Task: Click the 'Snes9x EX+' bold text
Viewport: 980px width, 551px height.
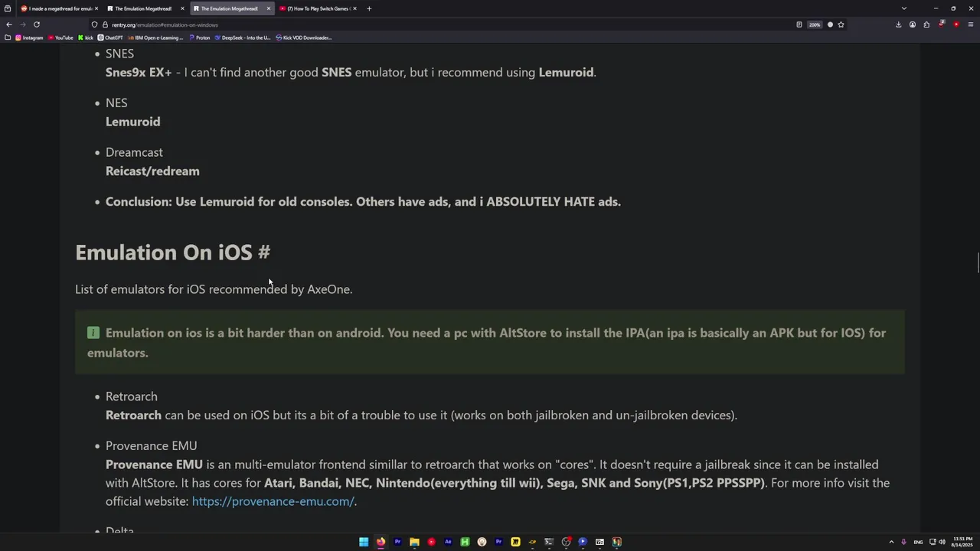Action: (x=139, y=73)
